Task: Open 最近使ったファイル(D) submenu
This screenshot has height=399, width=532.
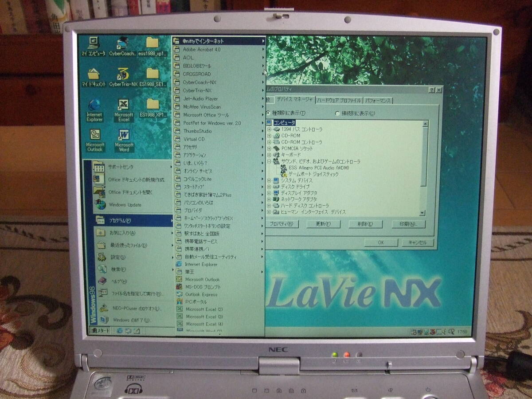Action: [x=134, y=245]
